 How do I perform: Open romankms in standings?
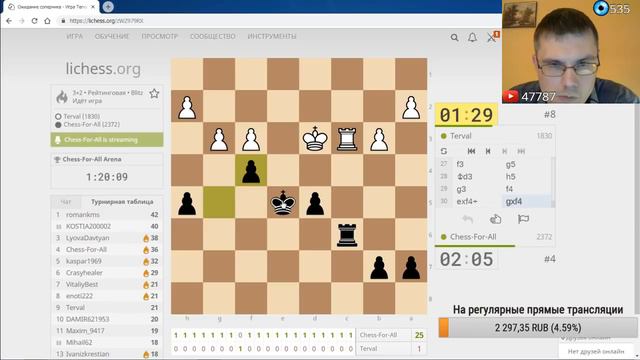coord(83,214)
